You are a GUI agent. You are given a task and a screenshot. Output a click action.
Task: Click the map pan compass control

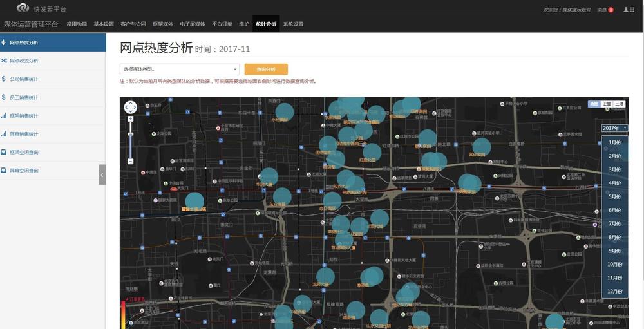pos(130,107)
